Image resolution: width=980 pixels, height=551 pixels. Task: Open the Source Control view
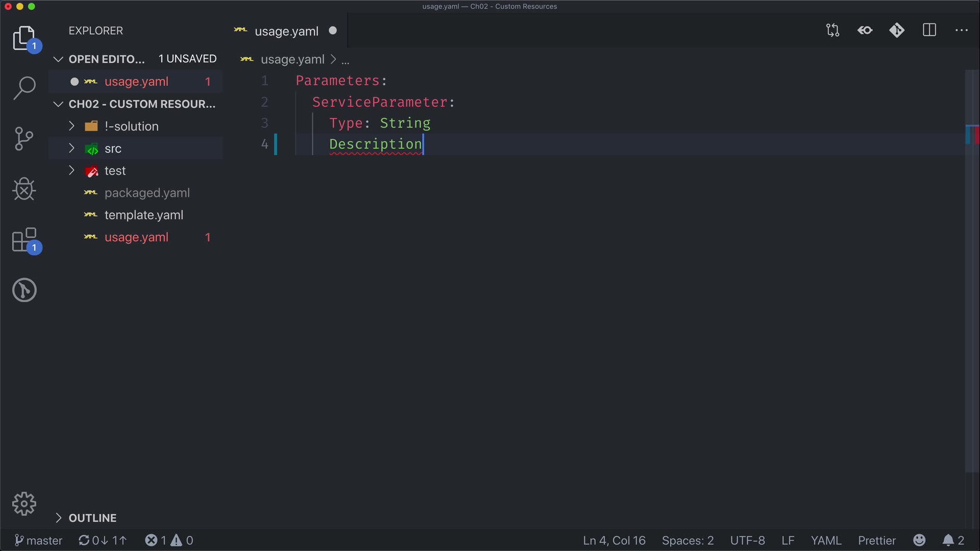coord(24,138)
